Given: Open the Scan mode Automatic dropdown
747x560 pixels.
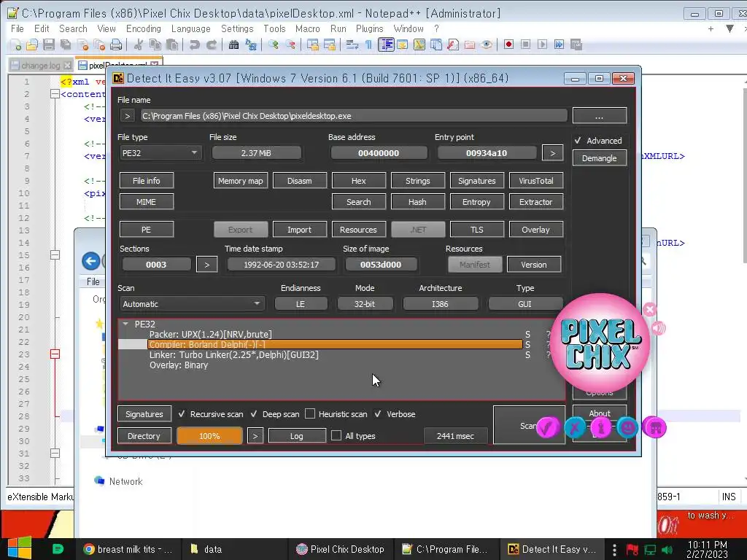Looking at the screenshot, I should point(192,304).
